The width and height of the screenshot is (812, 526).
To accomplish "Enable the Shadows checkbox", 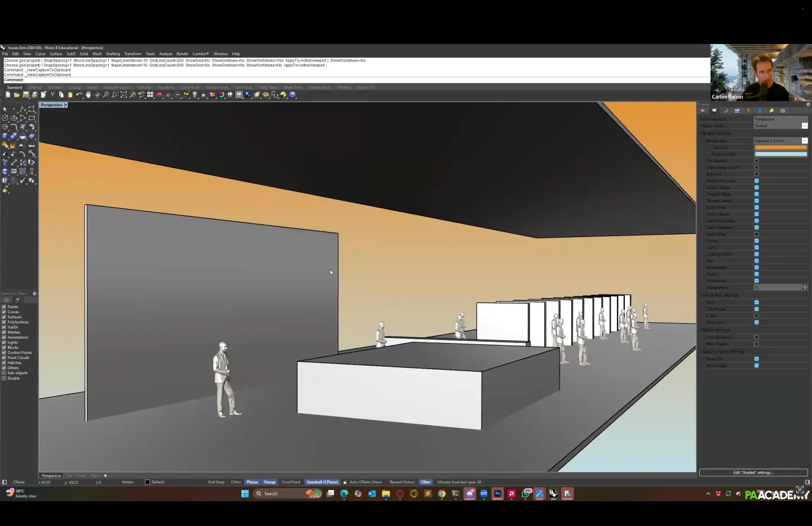I will [757, 174].
